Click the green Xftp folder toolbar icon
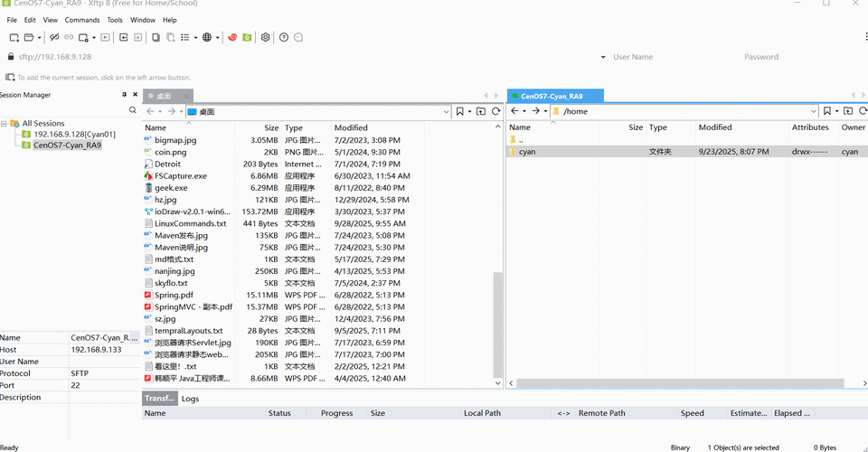 coord(246,37)
